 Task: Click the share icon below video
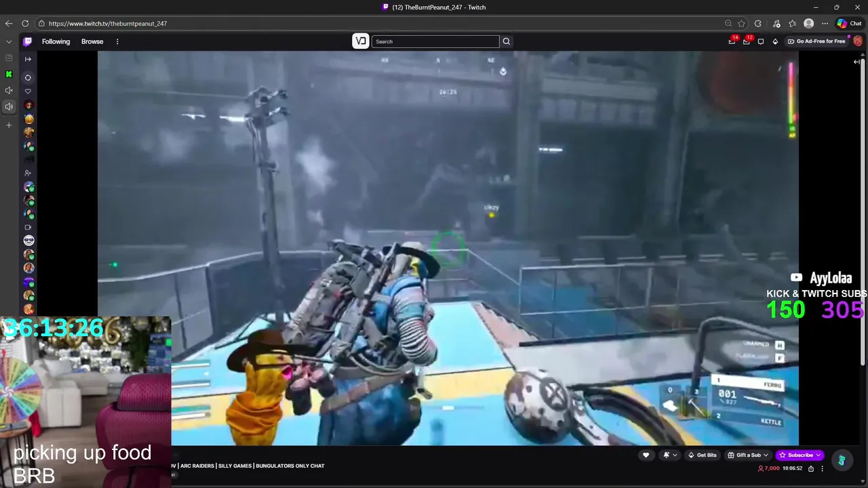click(811, 468)
